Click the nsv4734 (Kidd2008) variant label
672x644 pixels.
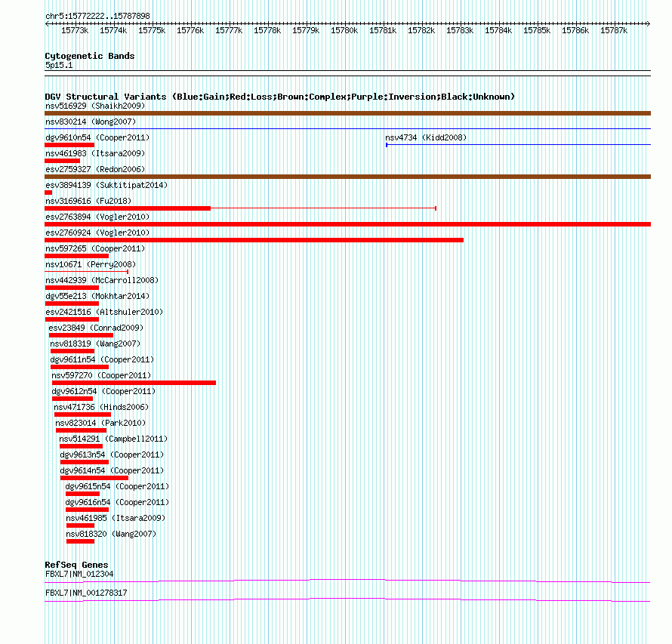426,137
